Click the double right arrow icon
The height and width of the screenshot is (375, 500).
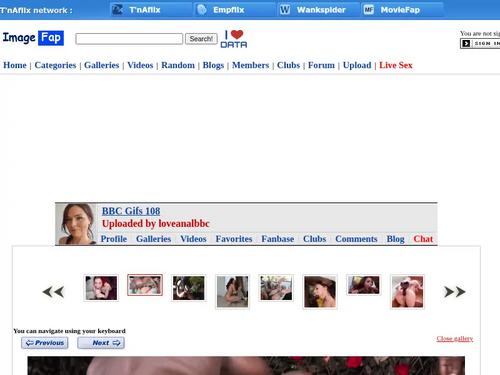coord(455,292)
